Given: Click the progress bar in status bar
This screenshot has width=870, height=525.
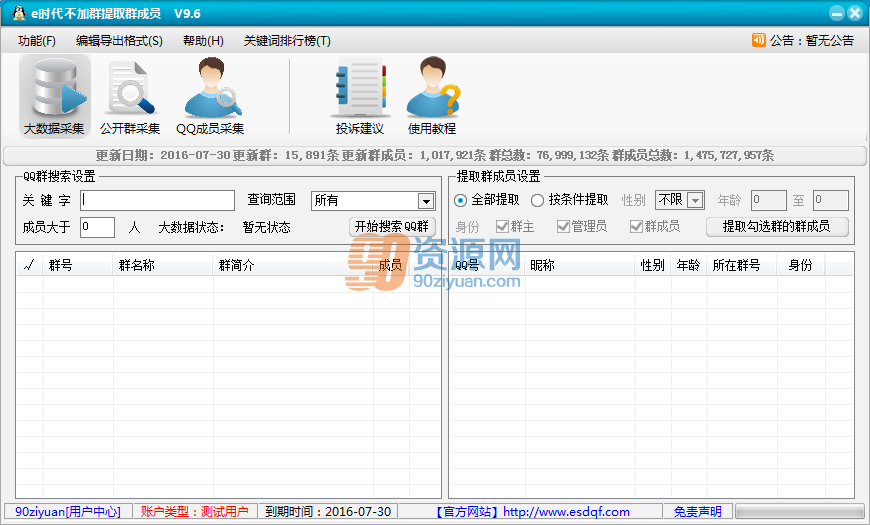Looking at the screenshot, I should coord(800,511).
